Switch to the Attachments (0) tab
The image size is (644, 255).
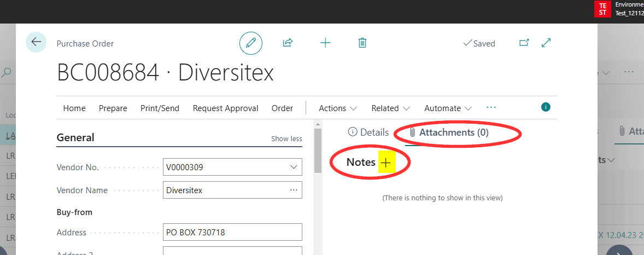449,132
